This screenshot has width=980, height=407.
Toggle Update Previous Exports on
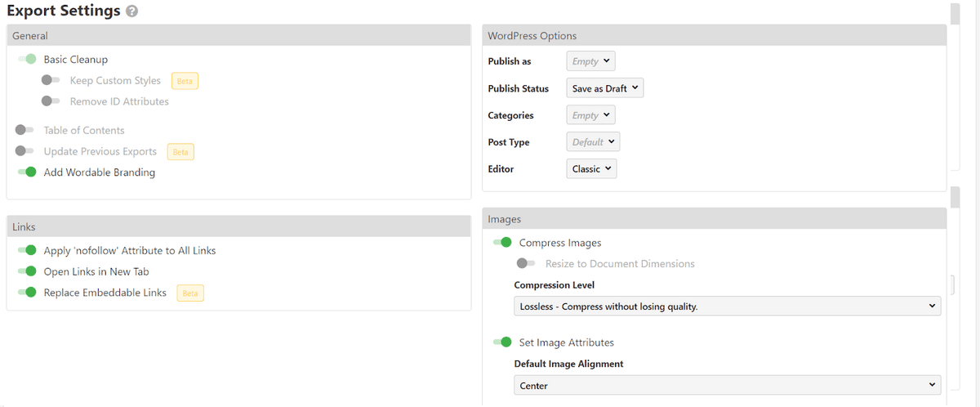coord(25,151)
